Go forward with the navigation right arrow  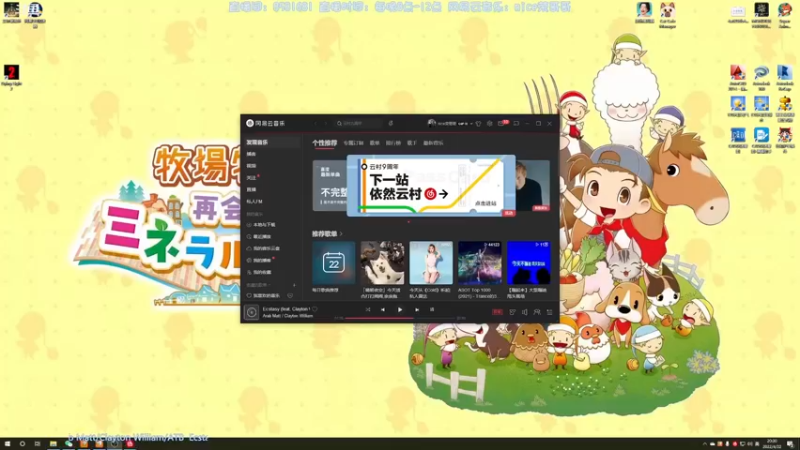pyautogui.click(x=326, y=123)
